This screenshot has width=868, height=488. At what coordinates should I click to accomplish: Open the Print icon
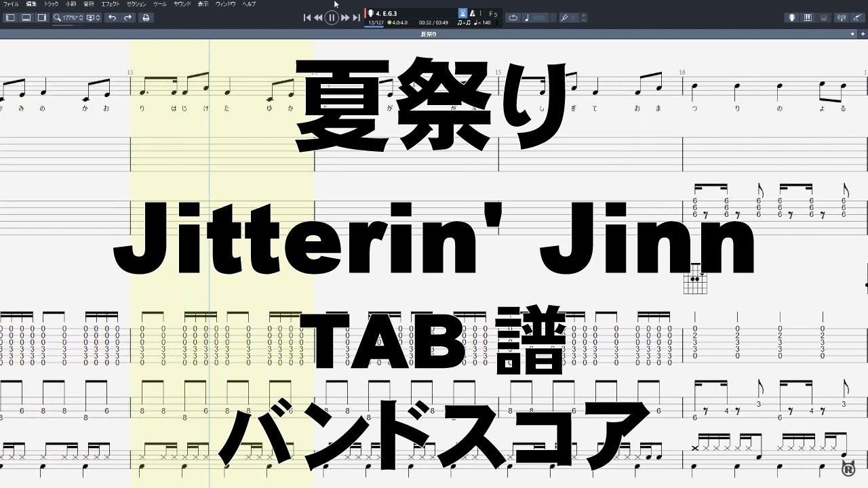[x=146, y=18]
